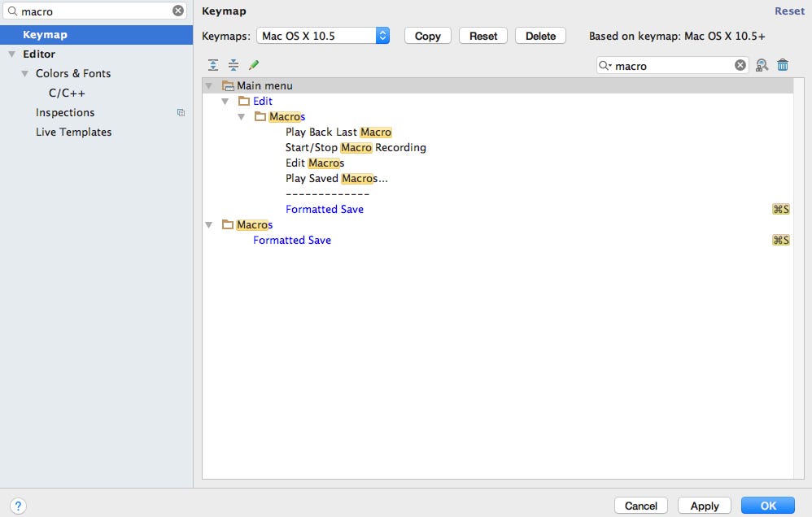812x517 pixels.
Task: Open find actions by shortcut magnifier icon
Action: point(762,64)
